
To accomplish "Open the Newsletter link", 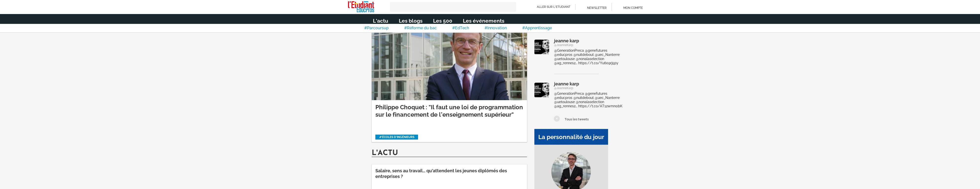I will click(596, 8).
